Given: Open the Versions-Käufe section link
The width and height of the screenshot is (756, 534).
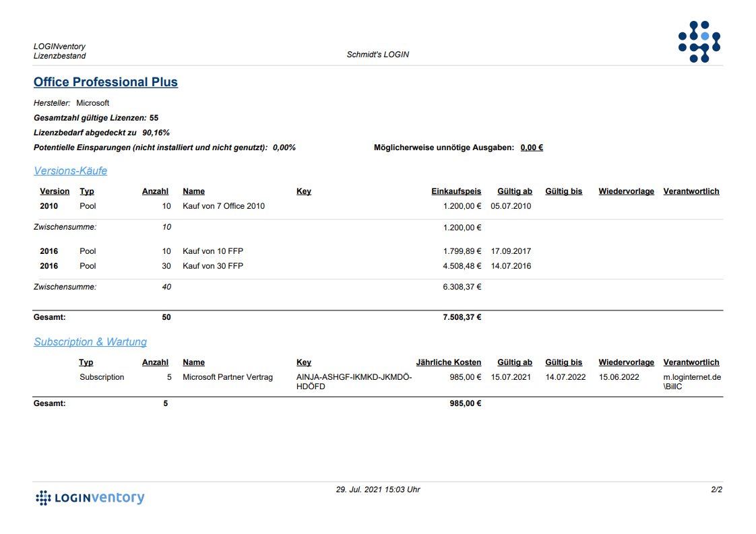Looking at the screenshot, I should coord(70,170).
